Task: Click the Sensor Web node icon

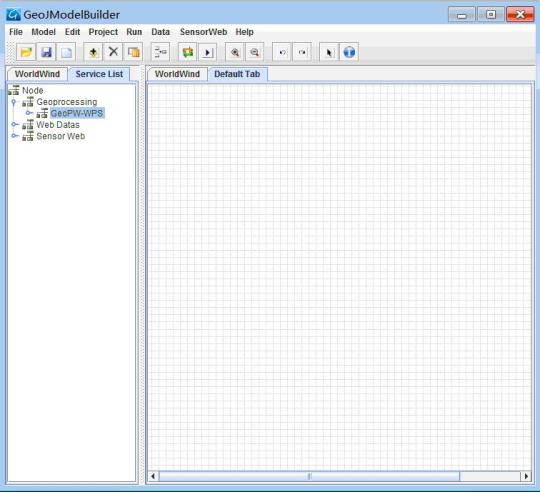Action: coord(28,136)
